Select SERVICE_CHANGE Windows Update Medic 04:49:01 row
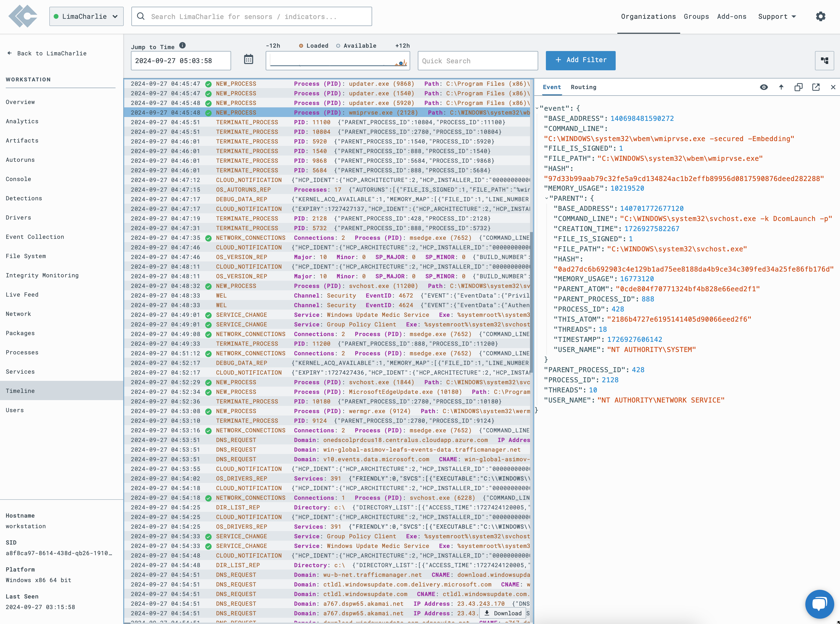840x624 pixels. pyautogui.click(x=327, y=315)
